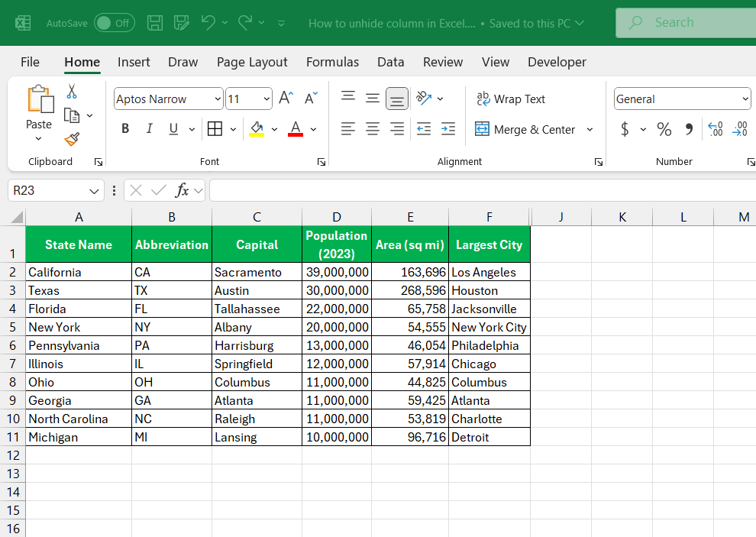Open the Font settings dialog launcher

321,162
